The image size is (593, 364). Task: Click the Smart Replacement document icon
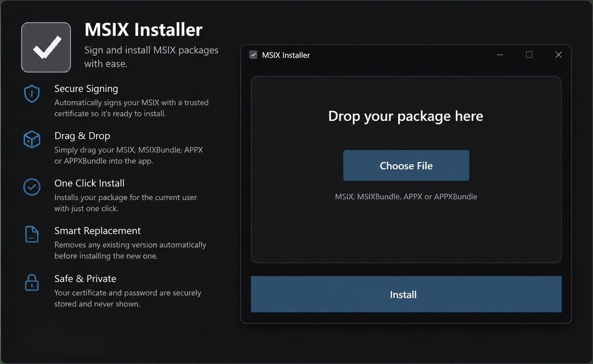32,234
